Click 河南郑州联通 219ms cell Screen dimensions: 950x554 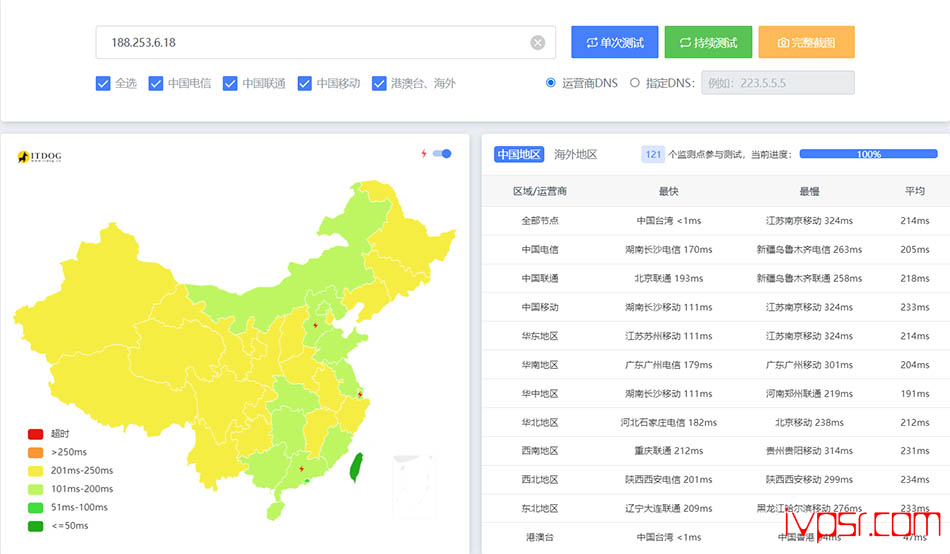[809, 393]
